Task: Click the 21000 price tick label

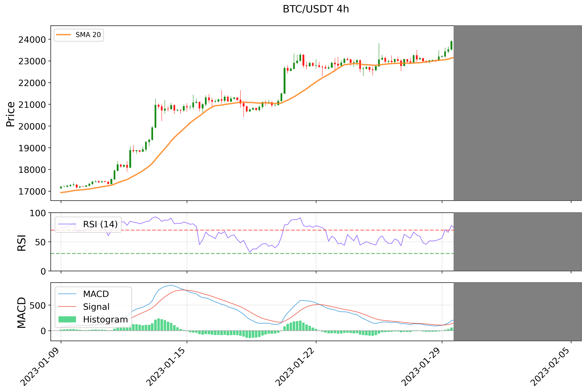Action: click(32, 104)
